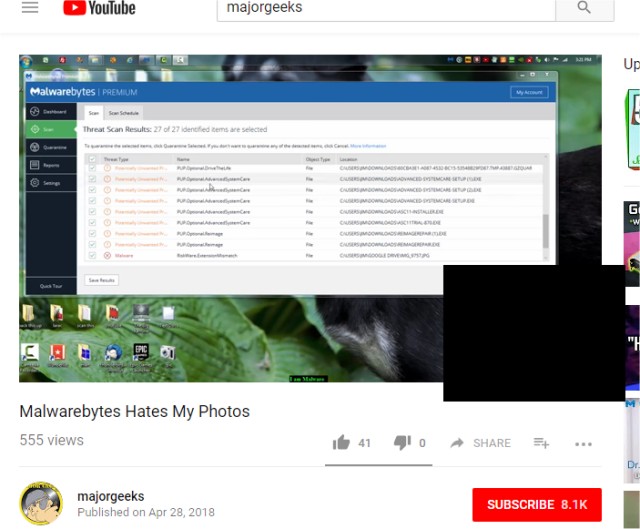
Task: Open the three-dot more actions menu
Action: [583, 444]
